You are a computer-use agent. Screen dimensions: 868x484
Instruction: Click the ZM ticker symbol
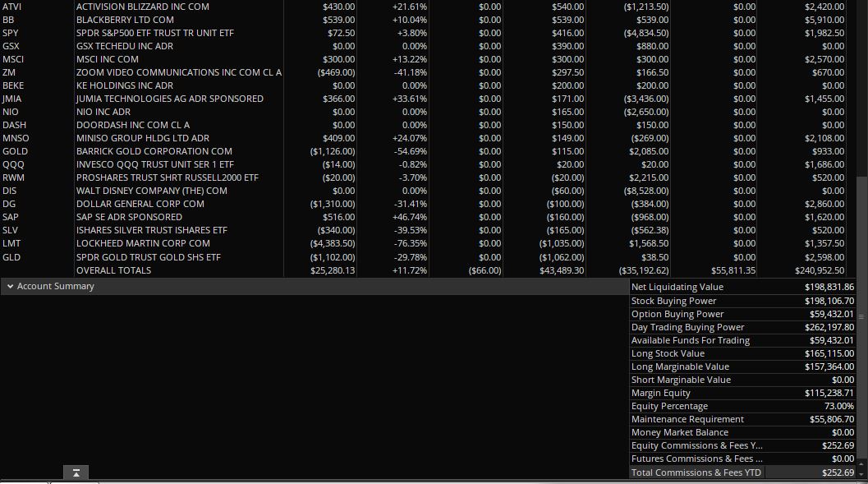[9, 72]
